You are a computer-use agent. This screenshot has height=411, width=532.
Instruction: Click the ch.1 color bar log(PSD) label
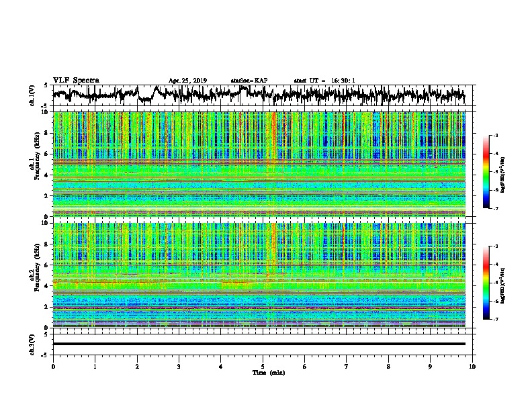pyautogui.click(x=502, y=175)
